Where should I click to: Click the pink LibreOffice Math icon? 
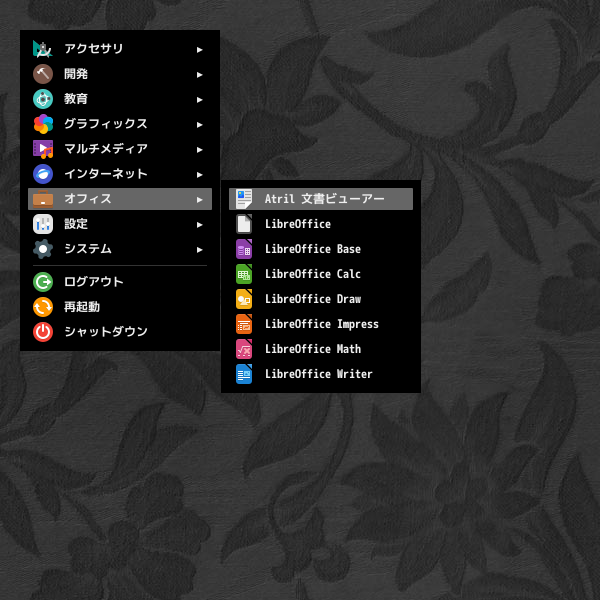244,349
